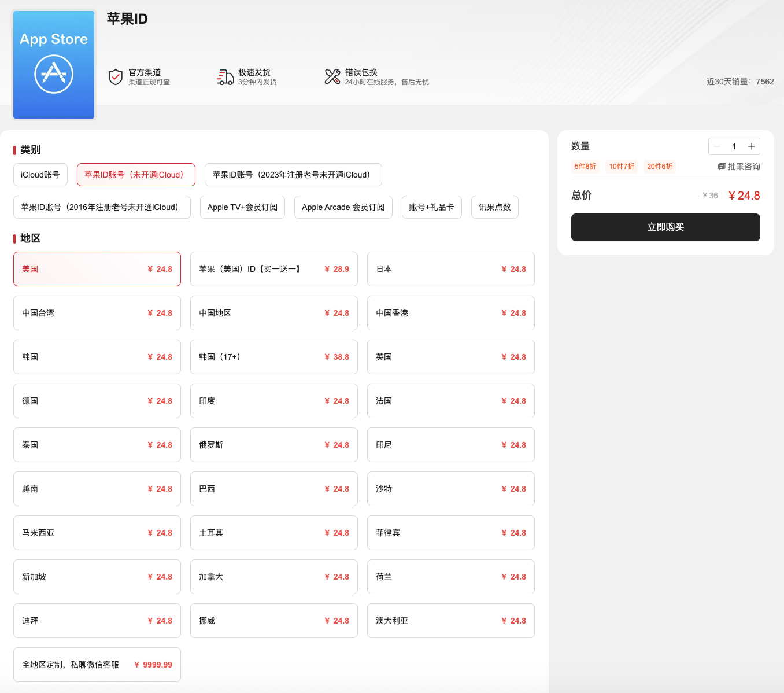Click the quantity input field
This screenshot has width=784, height=693.
734,146
